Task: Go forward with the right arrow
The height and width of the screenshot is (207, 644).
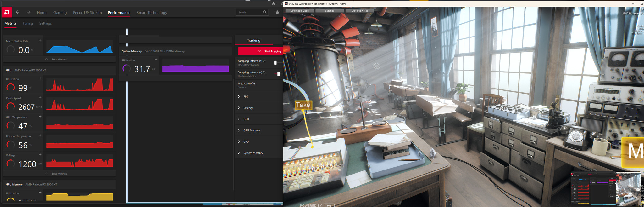Action: 29,12
